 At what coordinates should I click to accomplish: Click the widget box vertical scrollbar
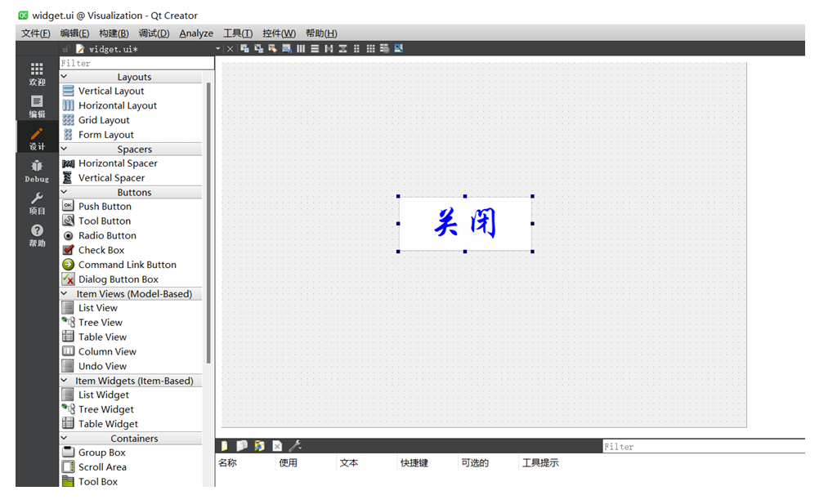pyautogui.click(x=208, y=222)
